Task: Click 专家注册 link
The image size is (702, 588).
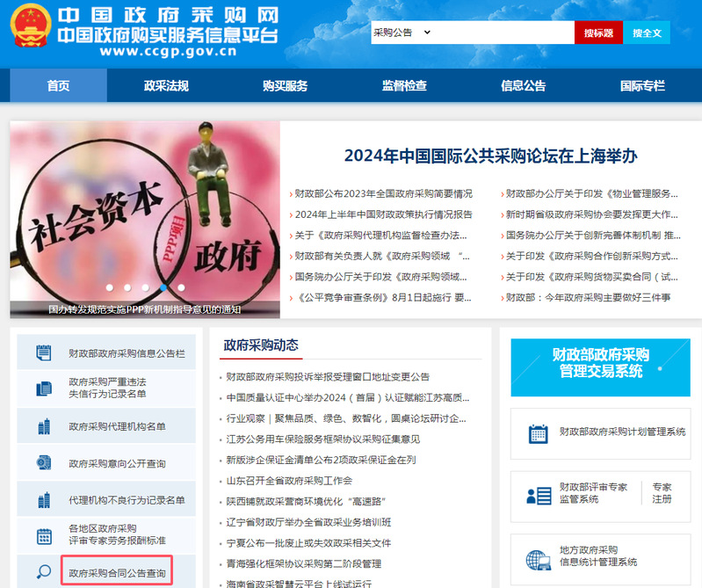Action: tap(662, 492)
